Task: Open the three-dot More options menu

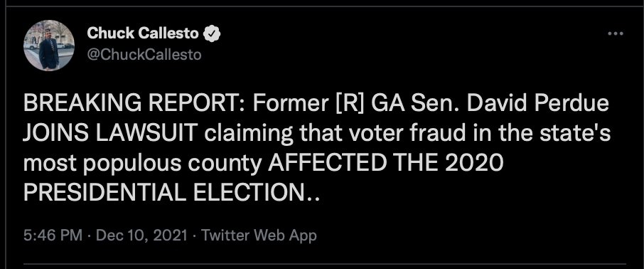Action: [x=616, y=33]
